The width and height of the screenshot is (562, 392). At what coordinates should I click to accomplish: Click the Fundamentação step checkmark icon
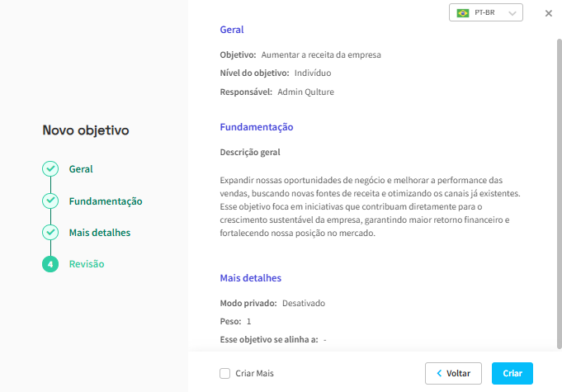[x=50, y=201]
